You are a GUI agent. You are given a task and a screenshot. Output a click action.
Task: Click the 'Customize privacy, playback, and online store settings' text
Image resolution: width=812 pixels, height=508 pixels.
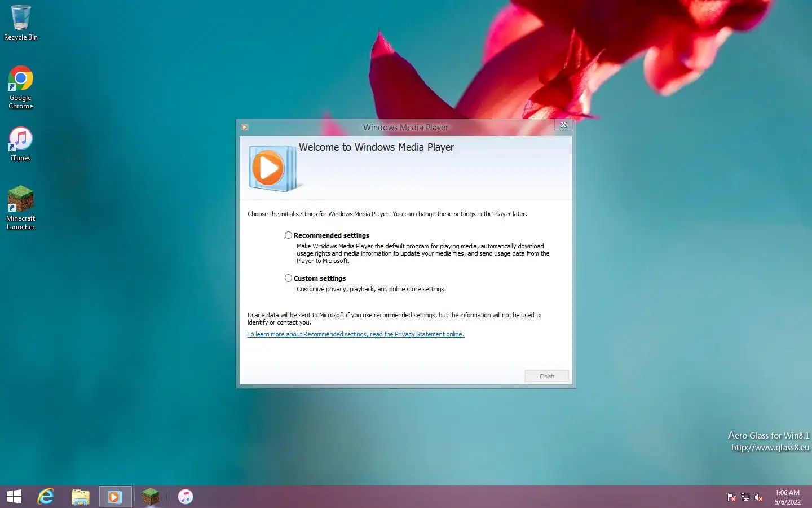coord(371,289)
